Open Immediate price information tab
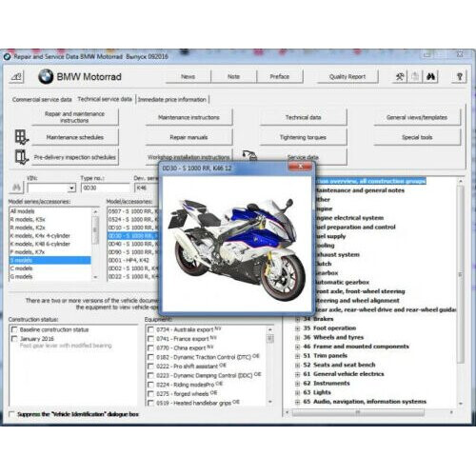The image size is (476, 476). [x=172, y=100]
